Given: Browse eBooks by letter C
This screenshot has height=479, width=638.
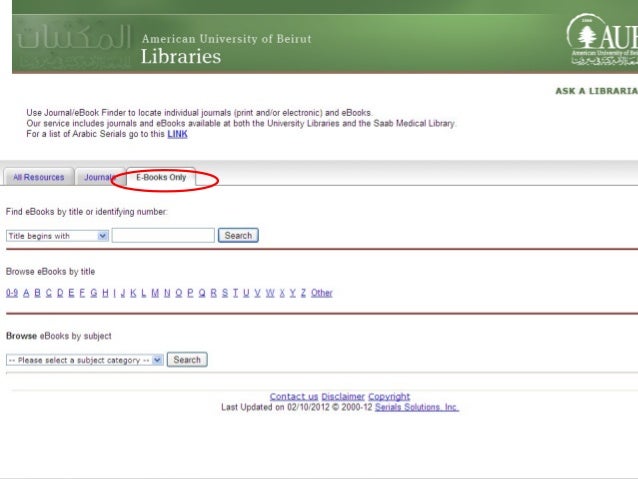Looking at the screenshot, I should (x=49, y=293).
